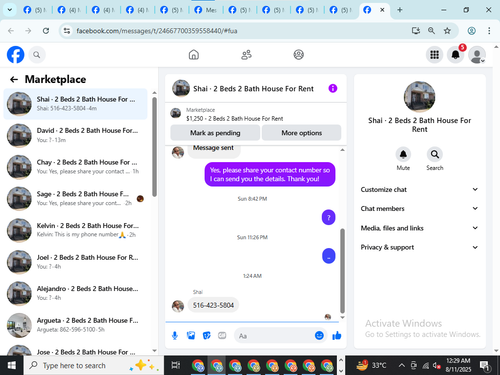Open Task View on the taskbar
The height and width of the screenshot is (375, 500).
[x=176, y=365]
